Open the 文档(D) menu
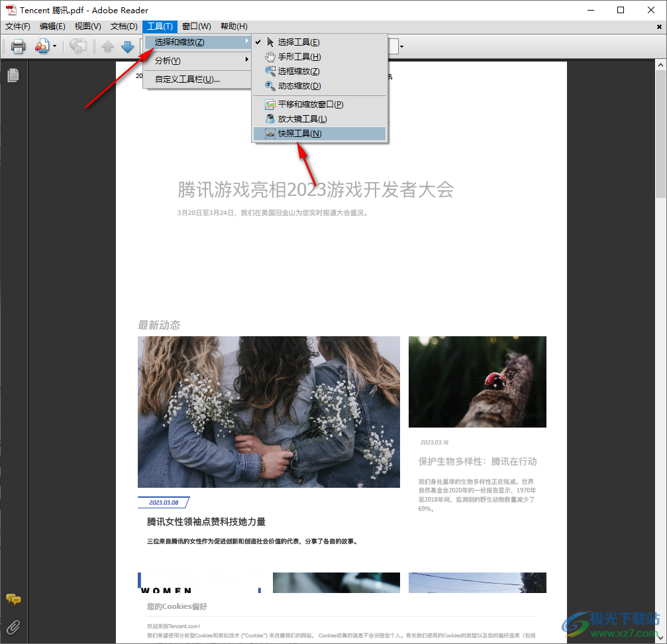 (125, 26)
